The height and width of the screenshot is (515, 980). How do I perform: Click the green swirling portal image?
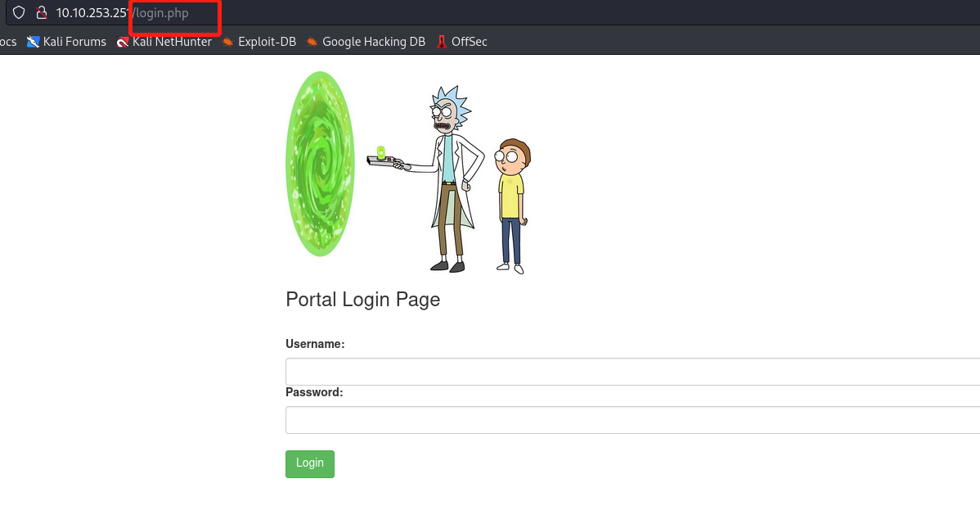click(319, 164)
